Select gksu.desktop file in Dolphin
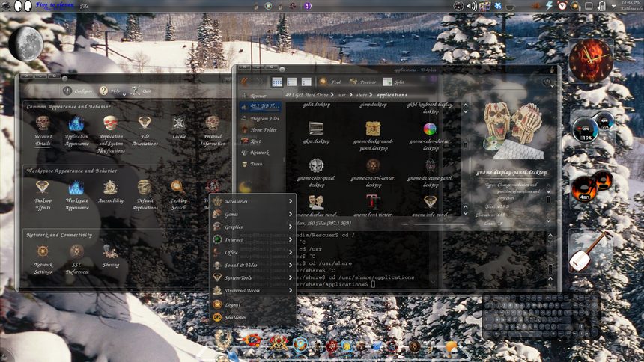 (316, 133)
